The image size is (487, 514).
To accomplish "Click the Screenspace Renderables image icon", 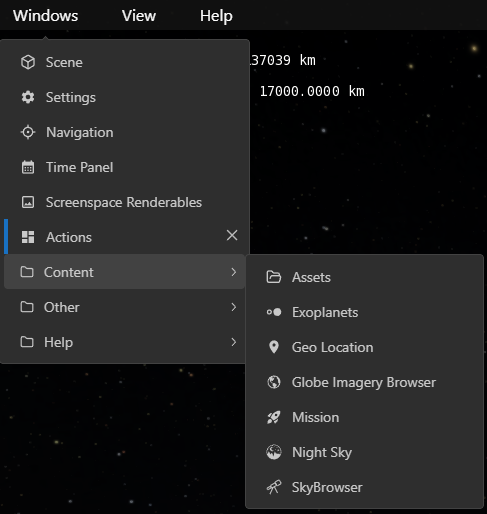I will click(28, 202).
